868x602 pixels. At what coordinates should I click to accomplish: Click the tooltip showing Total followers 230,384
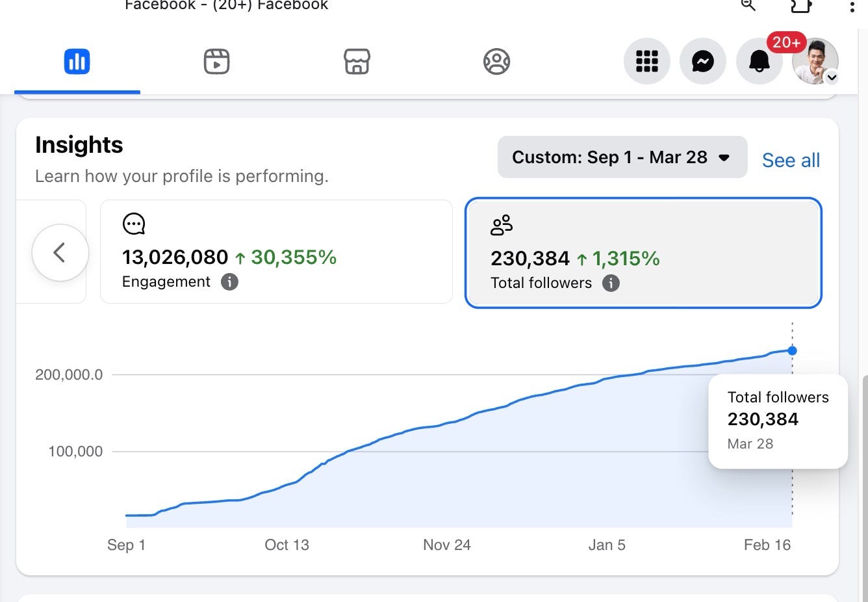(778, 421)
